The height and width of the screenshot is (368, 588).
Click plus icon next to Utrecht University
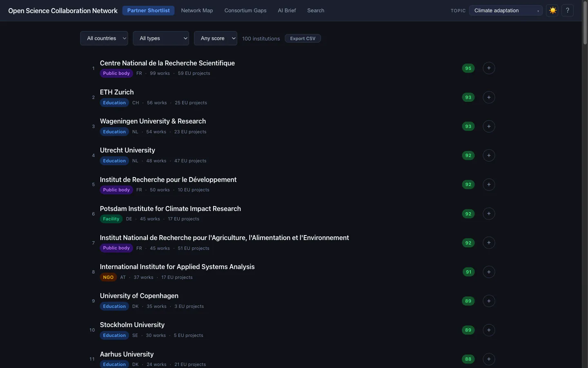point(489,155)
